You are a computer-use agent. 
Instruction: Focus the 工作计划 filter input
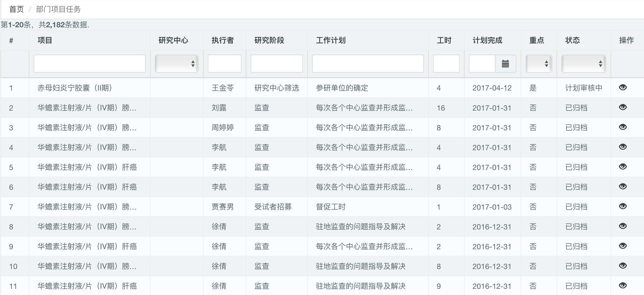[368, 64]
